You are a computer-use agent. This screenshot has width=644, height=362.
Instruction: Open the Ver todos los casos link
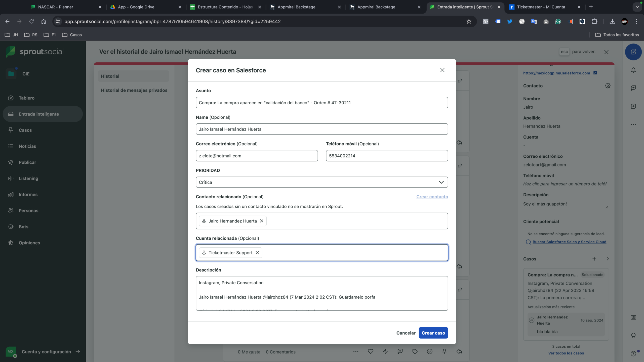(x=566, y=353)
